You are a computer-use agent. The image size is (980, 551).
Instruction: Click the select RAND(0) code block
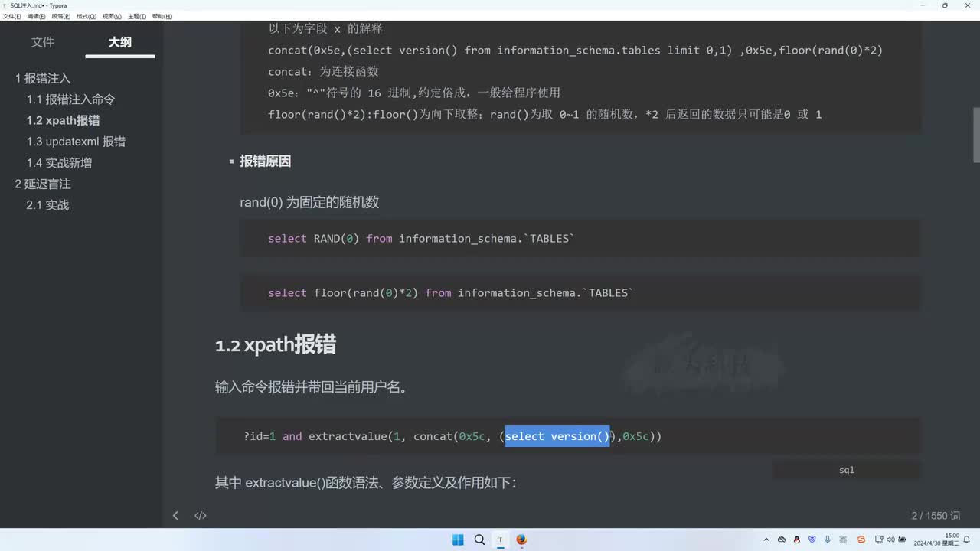pos(580,239)
